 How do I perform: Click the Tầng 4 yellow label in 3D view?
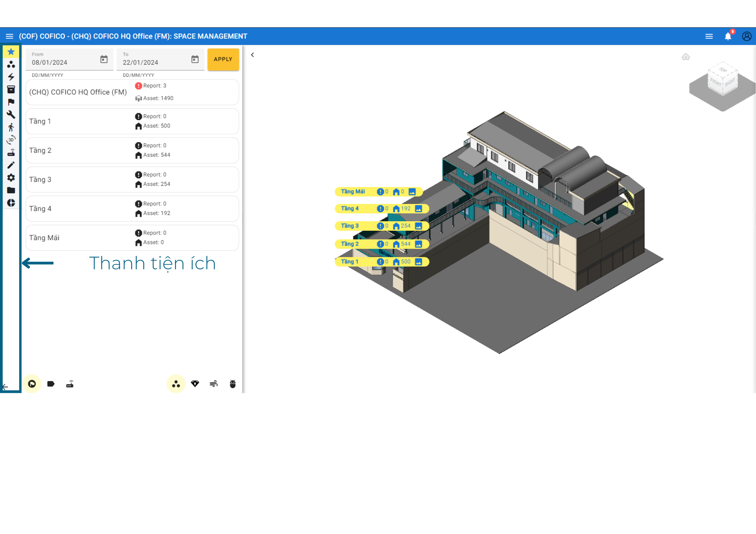pyautogui.click(x=350, y=208)
